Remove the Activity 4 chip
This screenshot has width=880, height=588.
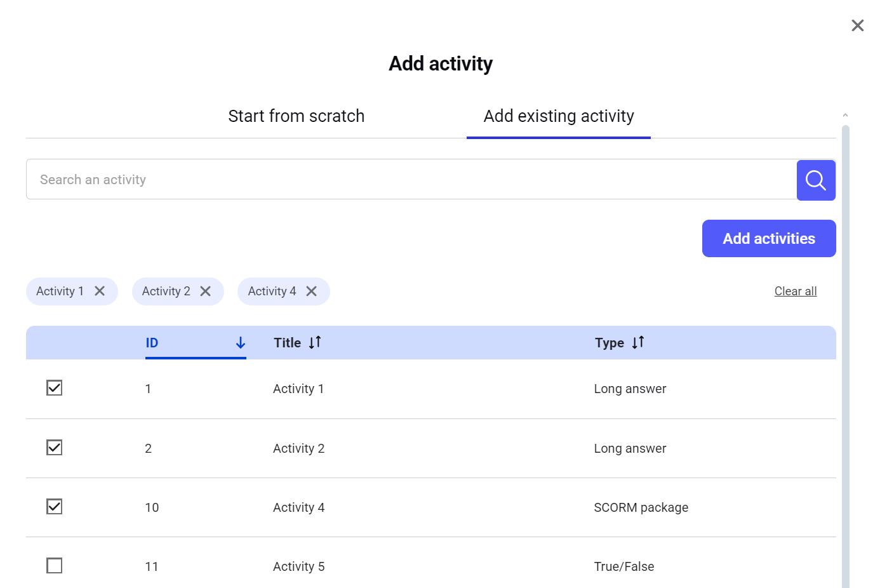point(311,291)
